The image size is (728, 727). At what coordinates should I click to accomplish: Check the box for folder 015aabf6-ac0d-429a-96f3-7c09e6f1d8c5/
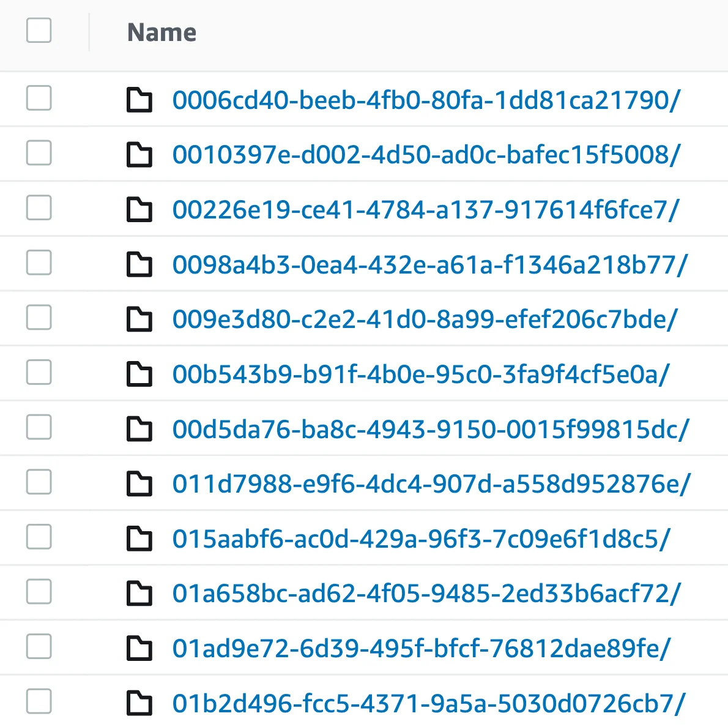pos(39,537)
